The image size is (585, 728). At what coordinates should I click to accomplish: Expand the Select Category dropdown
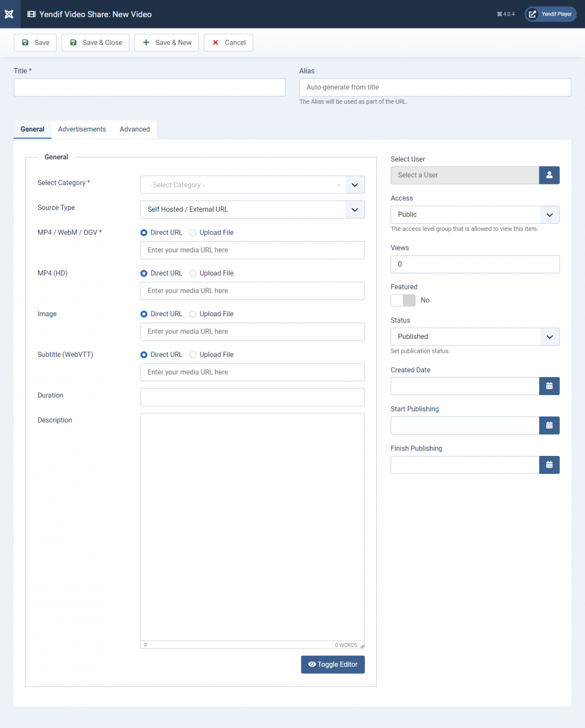(354, 185)
